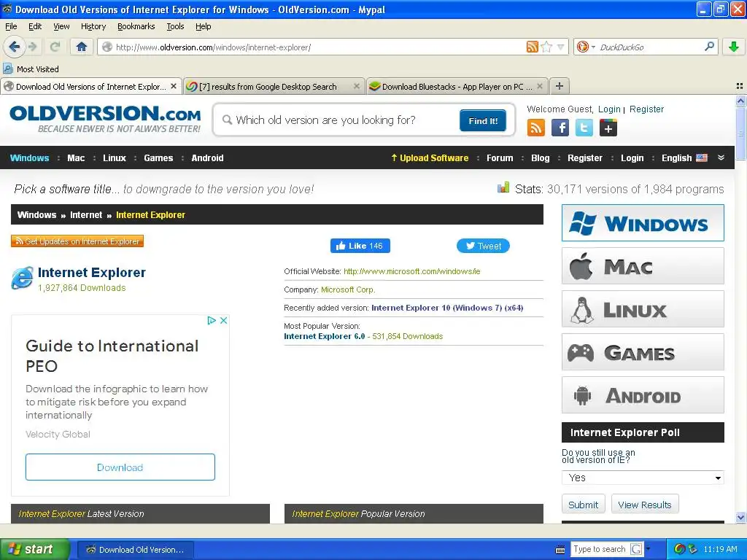Click the Find It! button
This screenshot has width=747, height=560.
tap(483, 121)
